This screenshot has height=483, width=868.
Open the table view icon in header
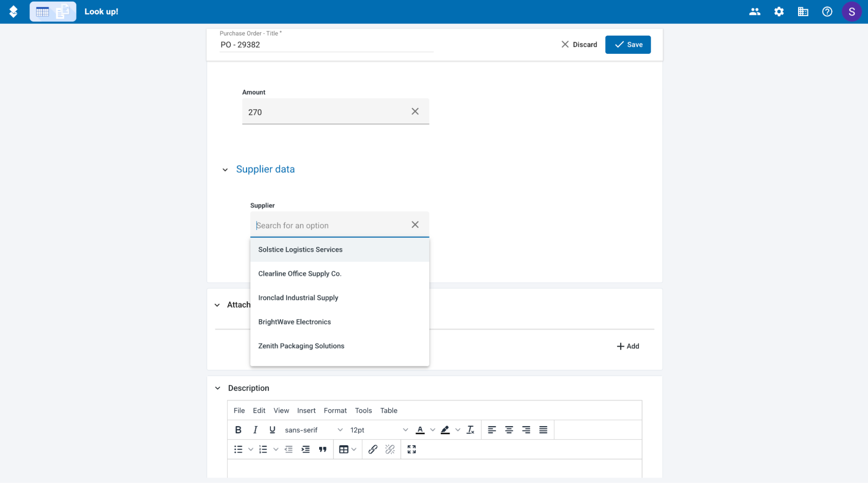coord(43,12)
